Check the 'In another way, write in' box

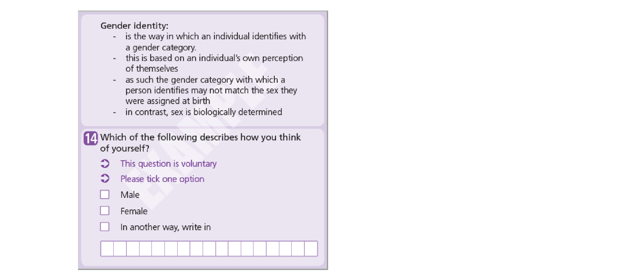(105, 227)
